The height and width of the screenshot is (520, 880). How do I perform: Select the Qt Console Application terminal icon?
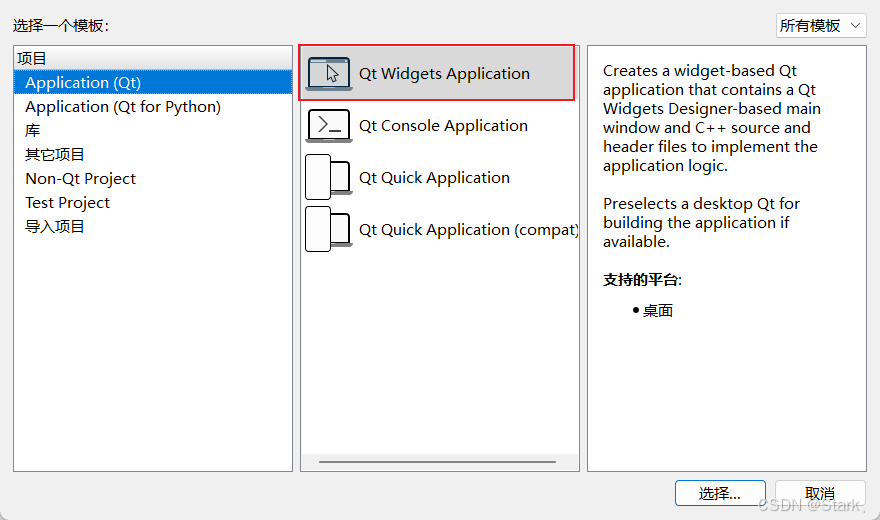(329, 126)
